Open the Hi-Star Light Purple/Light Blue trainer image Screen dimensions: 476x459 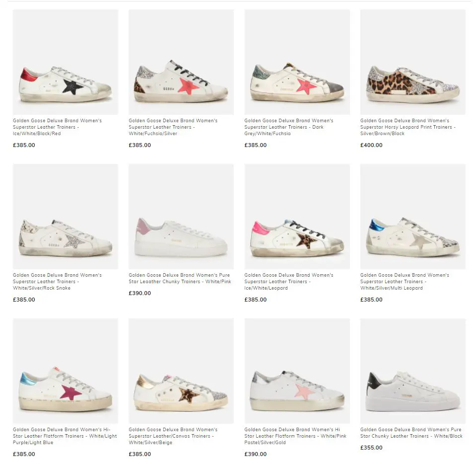coord(66,371)
